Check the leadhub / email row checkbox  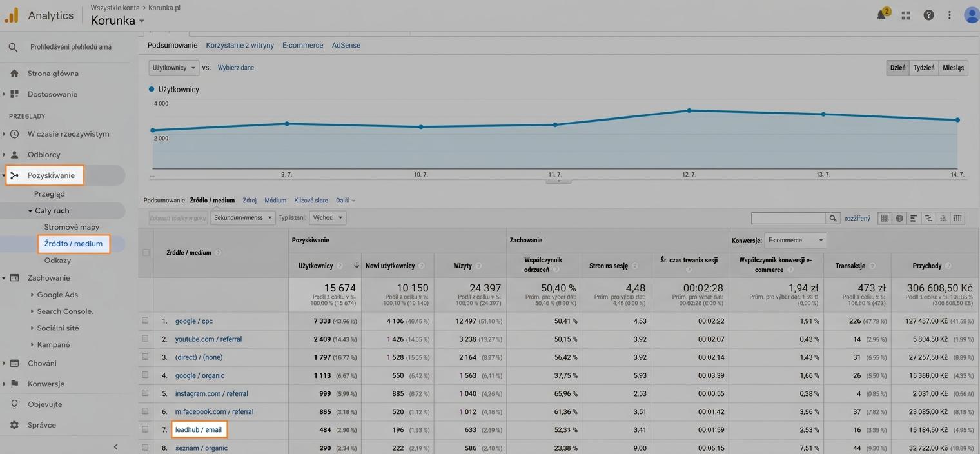(145, 429)
